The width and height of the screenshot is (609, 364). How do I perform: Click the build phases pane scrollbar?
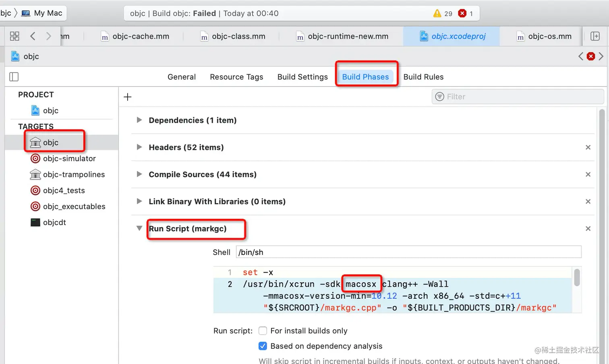coord(602,236)
